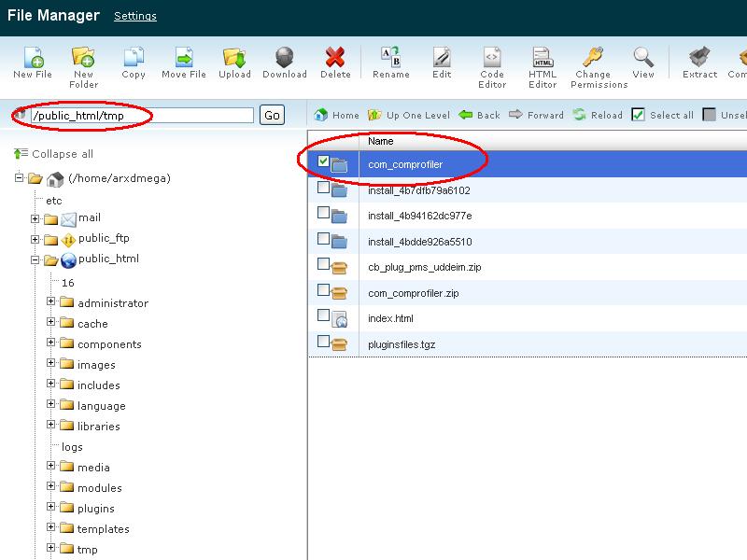Select the install_4b94162dc977e folder name
This screenshot has width=747, height=560.
click(419, 216)
